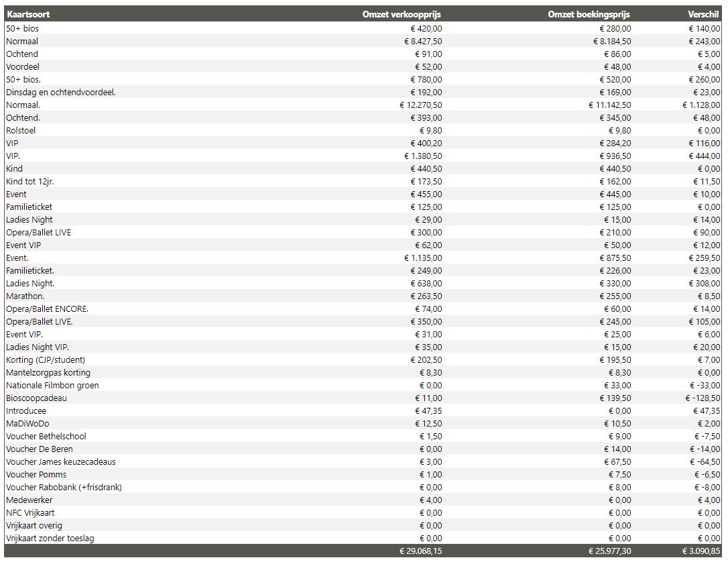This screenshot has height=562, width=728.
Task: Click the Verschil value € 308,00
Action: pyautogui.click(x=705, y=283)
